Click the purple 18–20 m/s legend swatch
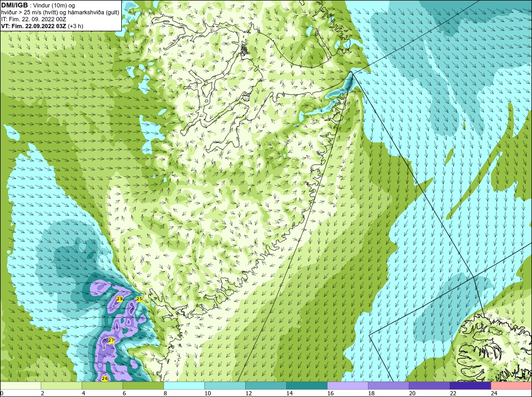Viewport: 532px width, 397px height. (388, 385)
